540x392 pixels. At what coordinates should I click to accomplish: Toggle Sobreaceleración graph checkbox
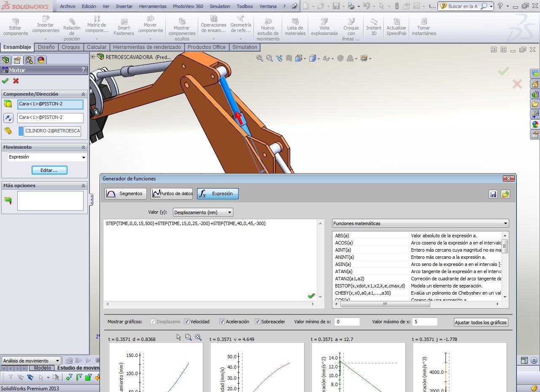pyautogui.click(x=258, y=322)
